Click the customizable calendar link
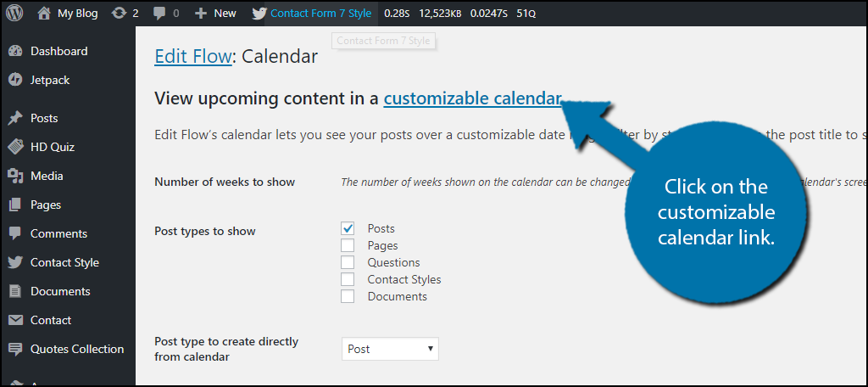 click(x=472, y=98)
